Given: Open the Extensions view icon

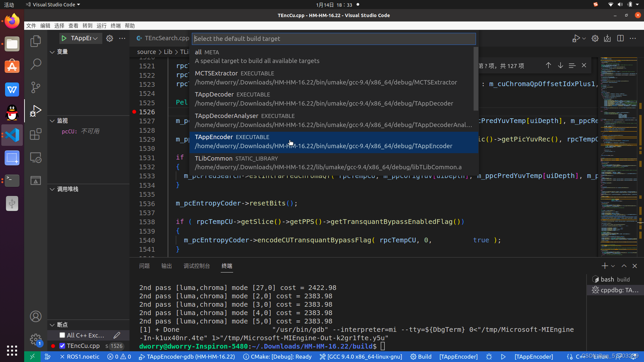Looking at the screenshot, I should point(36,134).
